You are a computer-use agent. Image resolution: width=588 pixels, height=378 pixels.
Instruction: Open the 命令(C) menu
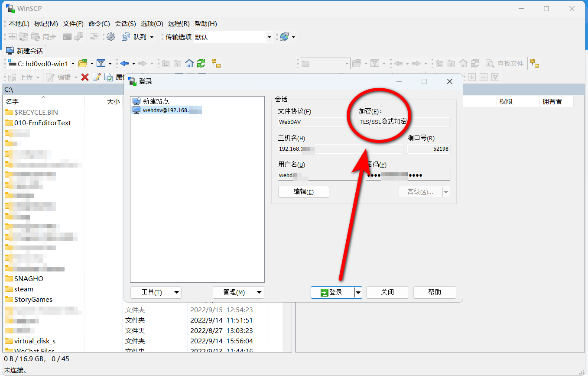(x=99, y=24)
